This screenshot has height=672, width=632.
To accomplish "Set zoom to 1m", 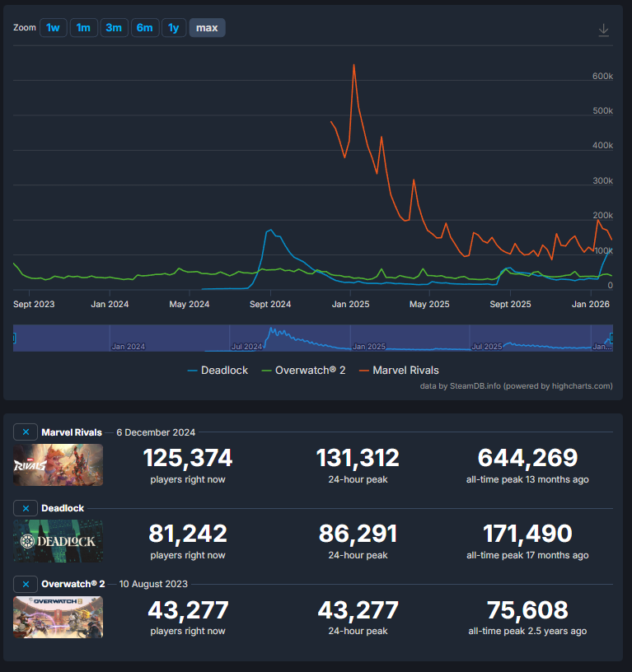I will coord(83,28).
